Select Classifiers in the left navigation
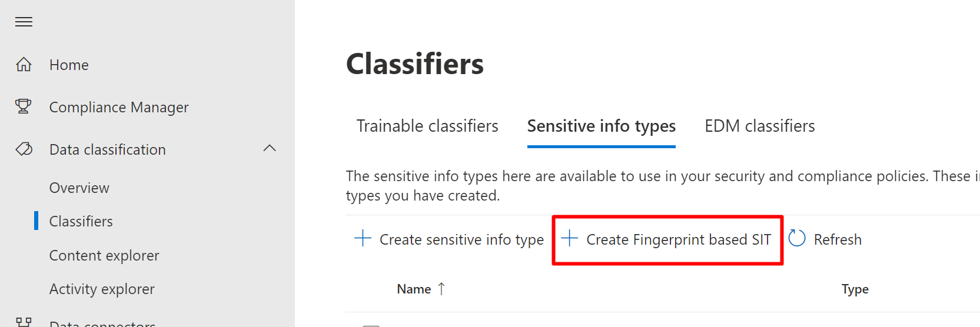The height and width of the screenshot is (327, 980). [81, 221]
